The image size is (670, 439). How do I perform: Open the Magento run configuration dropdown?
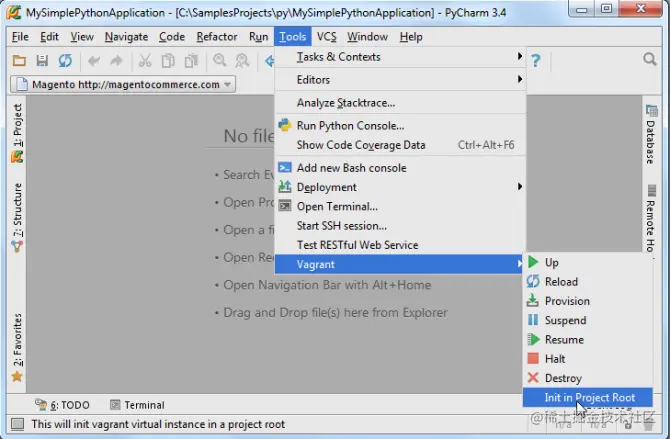coord(123,84)
